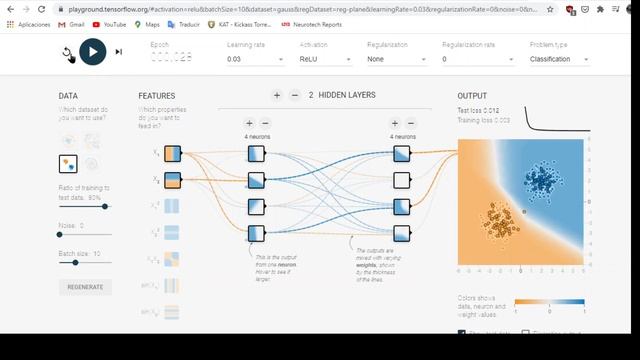640x360 pixels.
Task: Click the loss curve chart
Action: (x=557, y=119)
